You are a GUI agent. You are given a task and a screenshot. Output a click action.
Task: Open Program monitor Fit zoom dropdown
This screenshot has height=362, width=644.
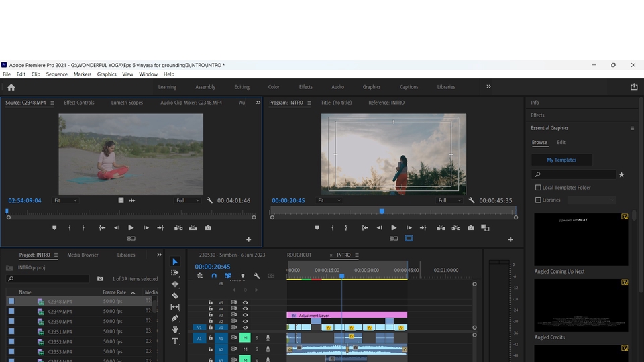point(329,200)
